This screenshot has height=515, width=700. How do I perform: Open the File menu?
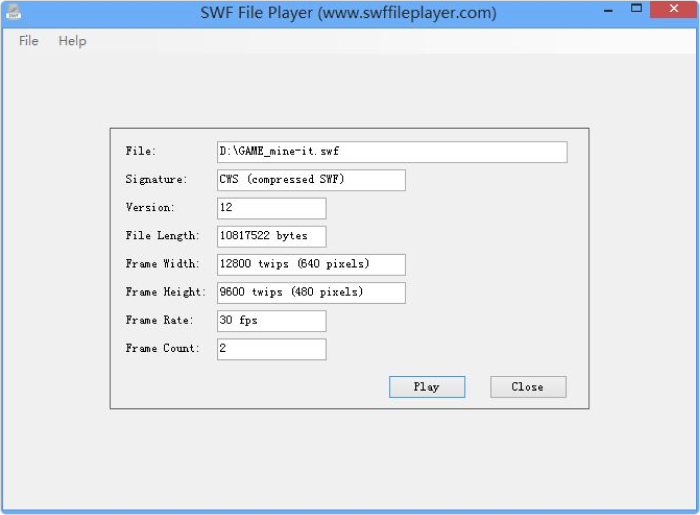tap(29, 41)
